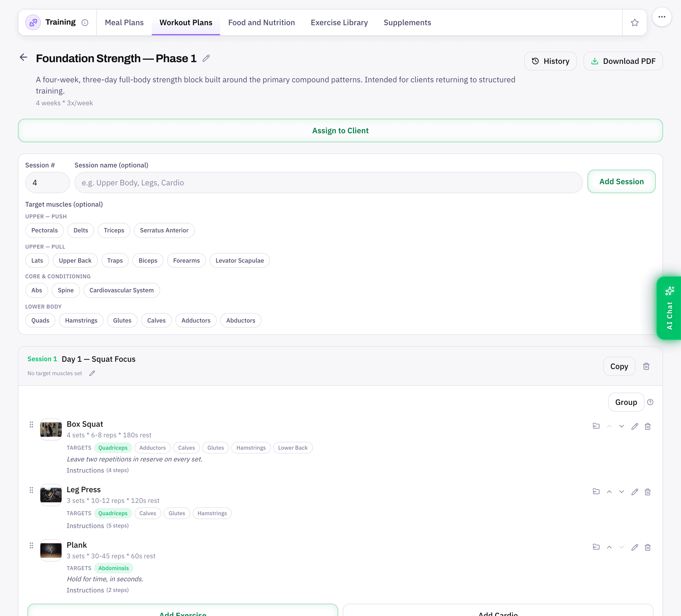Move Plank up with chevron
The width and height of the screenshot is (681, 616).
click(x=609, y=547)
